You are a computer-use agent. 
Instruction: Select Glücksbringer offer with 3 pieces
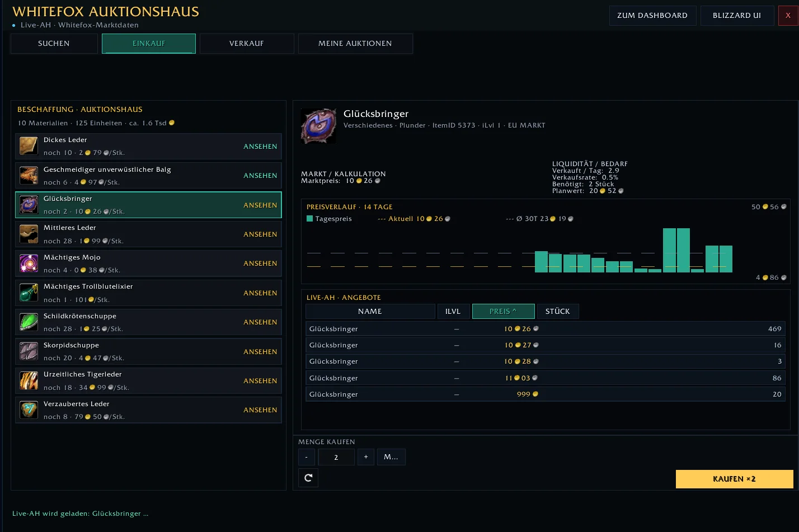pyautogui.click(x=546, y=361)
